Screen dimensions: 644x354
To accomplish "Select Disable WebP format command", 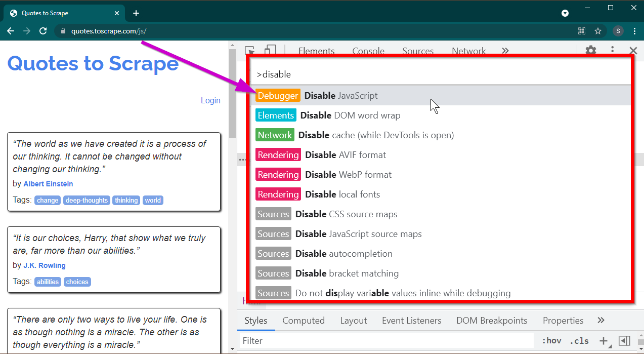I will click(x=441, y=175).
